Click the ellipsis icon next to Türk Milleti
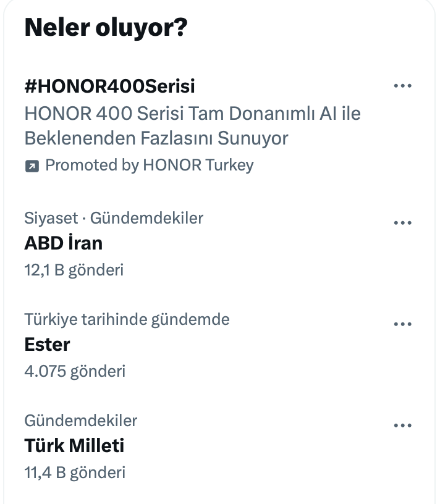The width and height of the screenshot is (440, 504). (403, 424)
